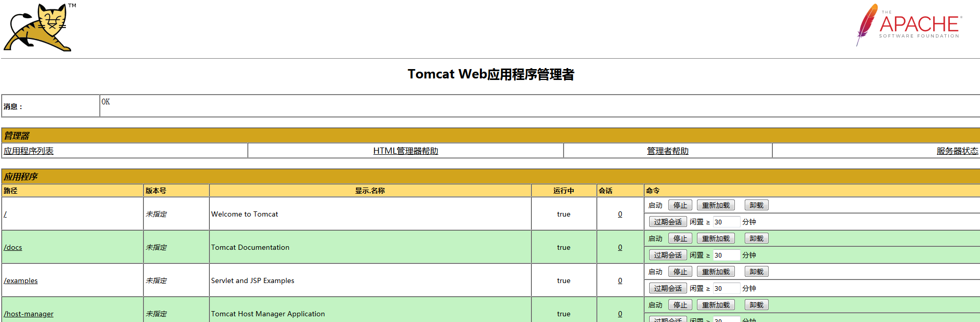The width and height of the screenshot is (980, 322).
Task: Click the 显示.名称 column header
Action: (370, 191)
